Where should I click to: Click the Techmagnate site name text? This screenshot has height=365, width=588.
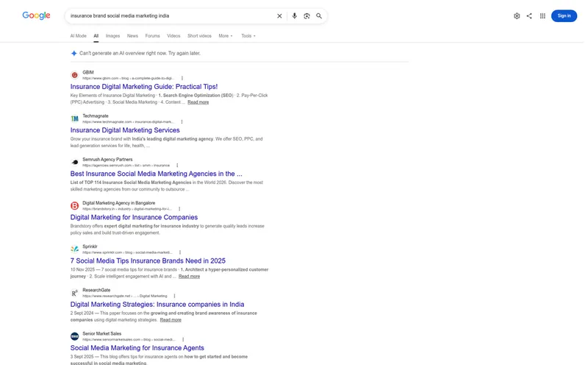pos(96,116)
